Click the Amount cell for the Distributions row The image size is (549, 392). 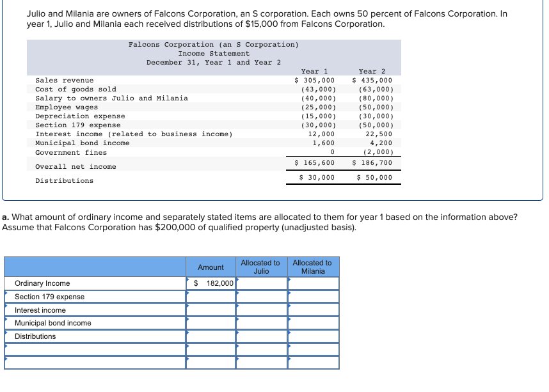click(211, 336)
